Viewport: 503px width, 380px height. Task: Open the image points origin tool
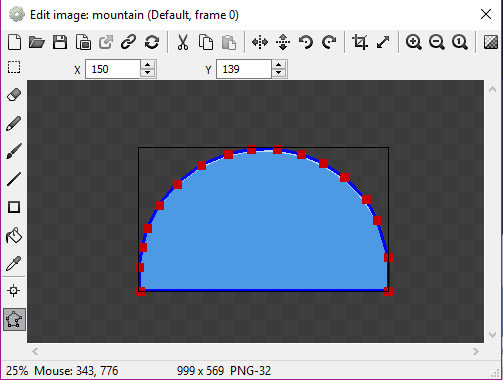click(14, 291)
